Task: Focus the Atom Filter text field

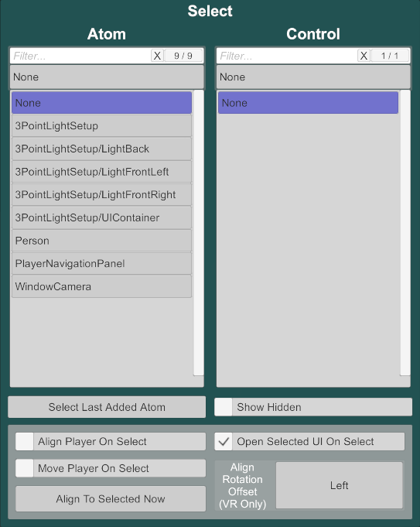Action: pyautogui.click(x=80, y=56)
